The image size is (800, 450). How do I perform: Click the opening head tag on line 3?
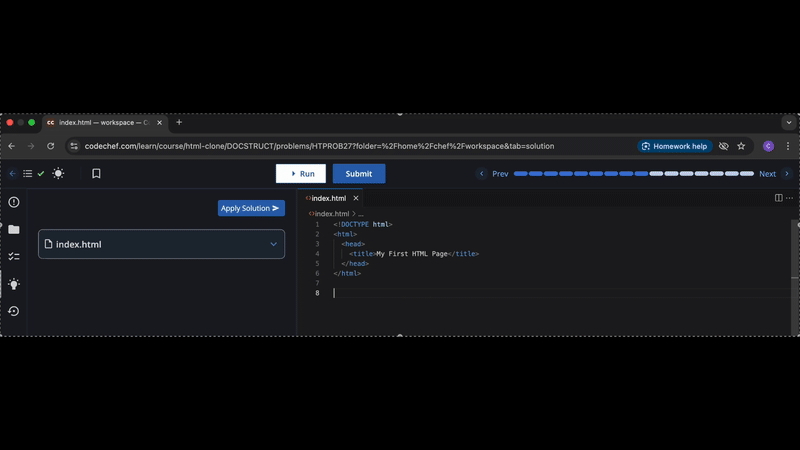tap(353, 244)
